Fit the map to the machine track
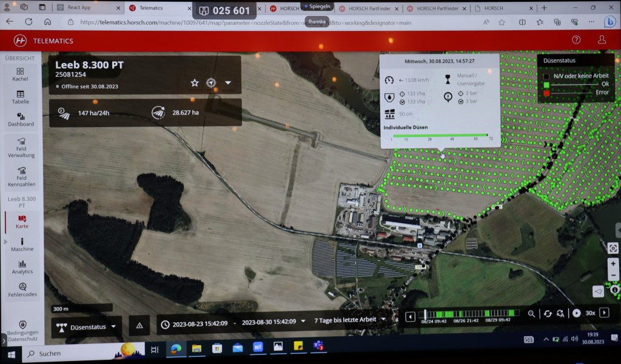 coord(613,248)
